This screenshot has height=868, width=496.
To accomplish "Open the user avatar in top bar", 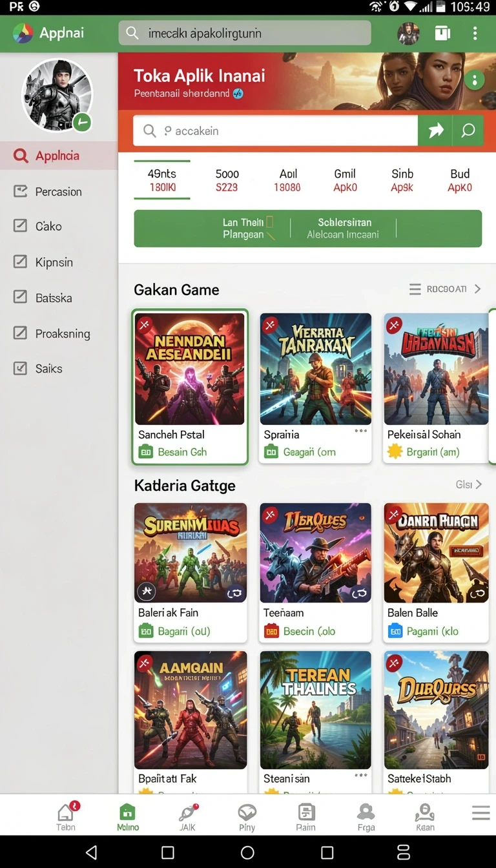I will 408,33.
